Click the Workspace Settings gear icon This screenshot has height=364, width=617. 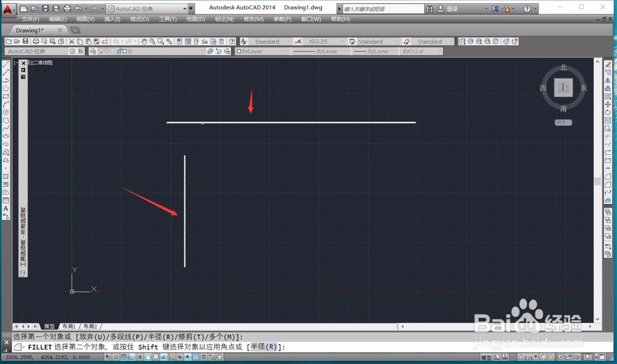[x=72, y=51]
